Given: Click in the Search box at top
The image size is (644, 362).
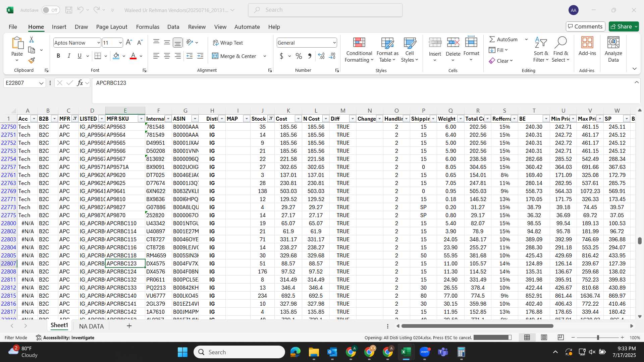Looking at the screenshot, I should [325, 10].
